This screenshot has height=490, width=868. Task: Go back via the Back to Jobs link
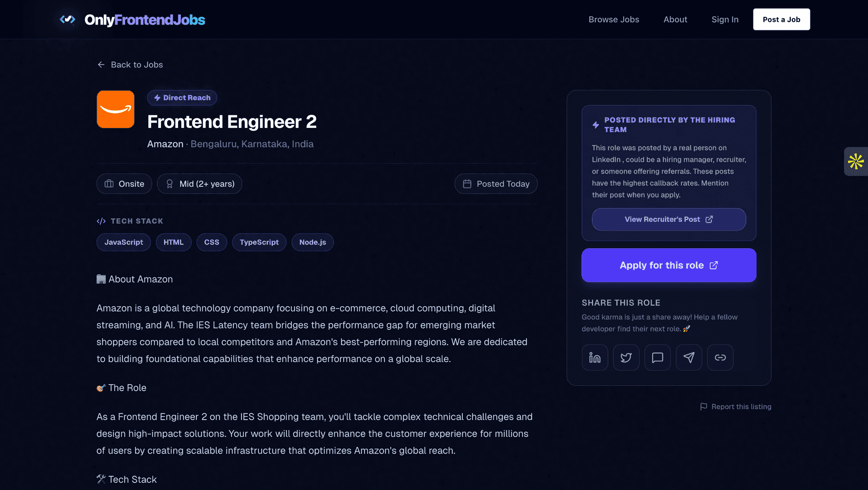pyautogui.click(x=136, y=64)
